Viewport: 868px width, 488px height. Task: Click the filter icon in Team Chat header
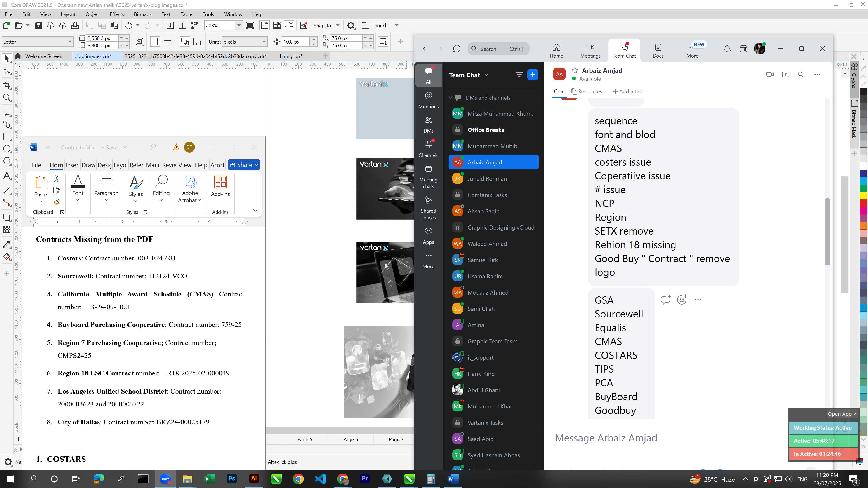click(x=519, y=75)
